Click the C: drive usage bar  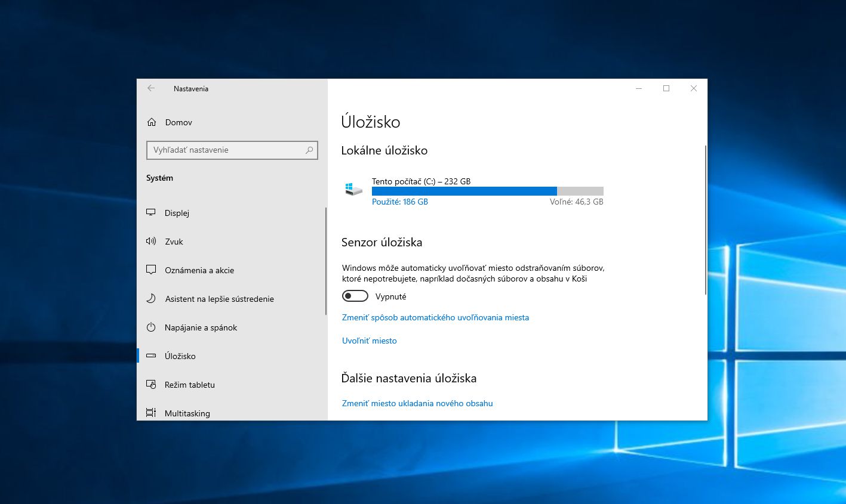coord(488,191)
